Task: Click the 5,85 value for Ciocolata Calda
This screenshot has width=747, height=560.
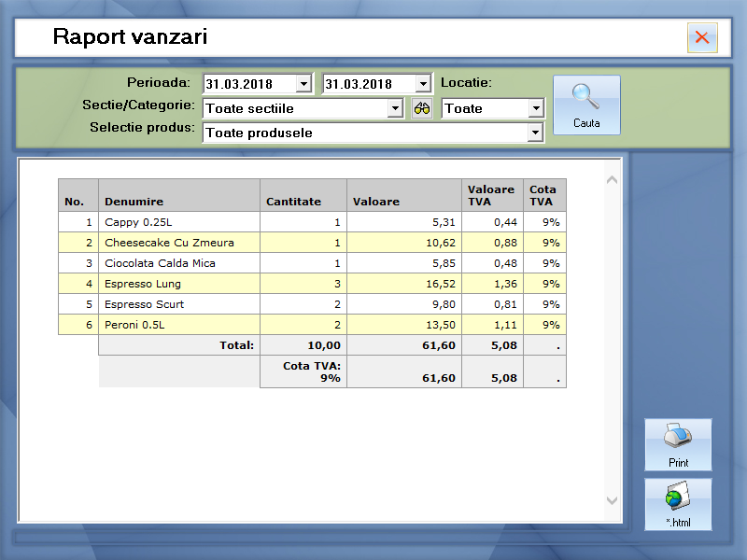Action: tap(444, 263)
